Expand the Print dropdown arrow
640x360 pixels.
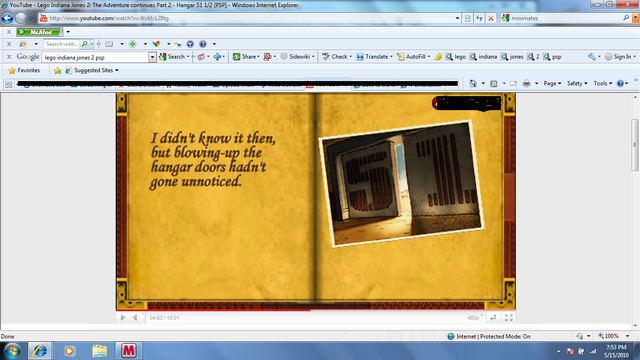point(536,83)
